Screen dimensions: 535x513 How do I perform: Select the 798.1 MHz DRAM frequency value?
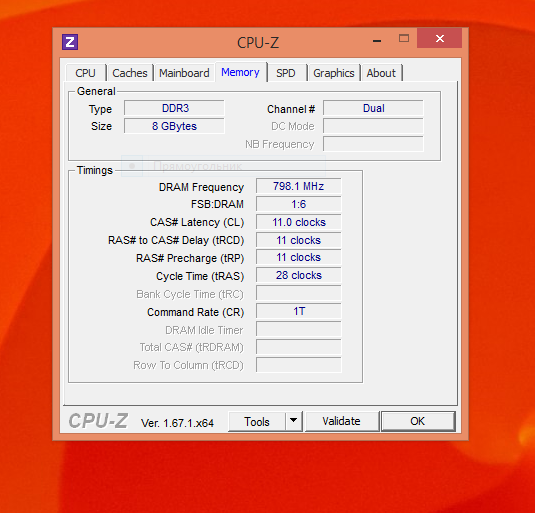click(299, 186)
